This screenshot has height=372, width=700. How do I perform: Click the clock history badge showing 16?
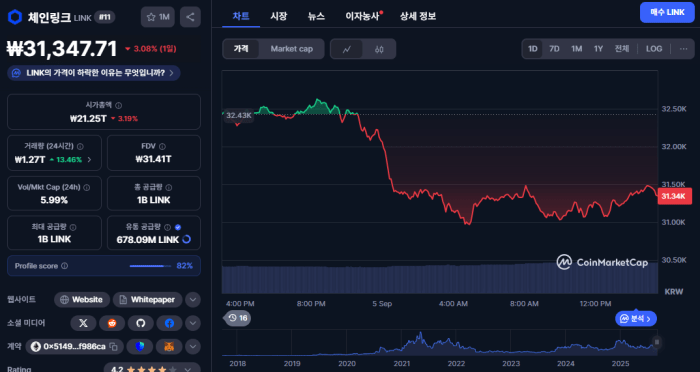pos(238,318)
